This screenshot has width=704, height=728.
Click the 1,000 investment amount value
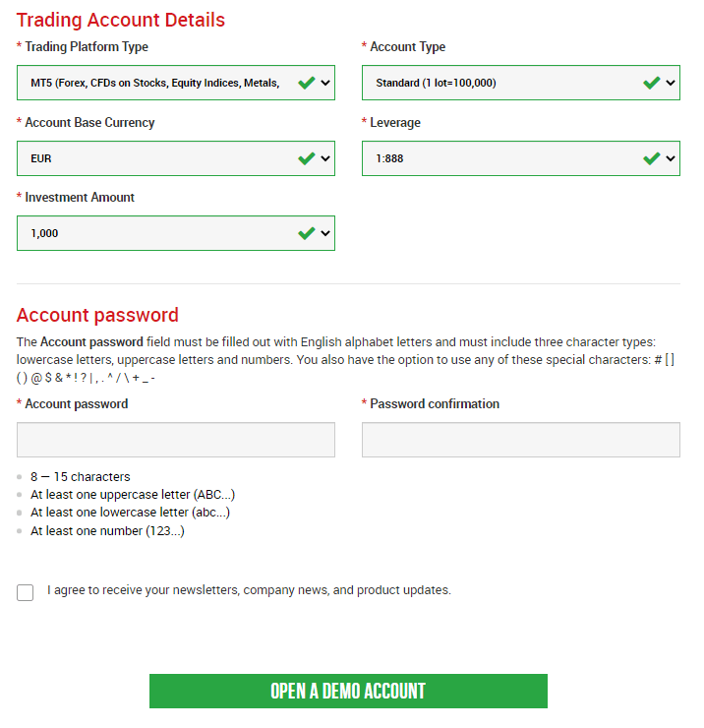click(x=45, y=234)
